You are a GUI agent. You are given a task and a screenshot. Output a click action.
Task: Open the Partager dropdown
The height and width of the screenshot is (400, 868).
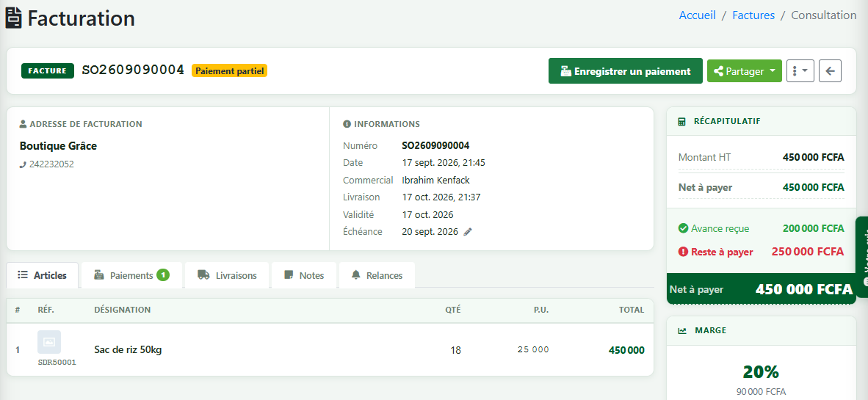tap(744, 70)
